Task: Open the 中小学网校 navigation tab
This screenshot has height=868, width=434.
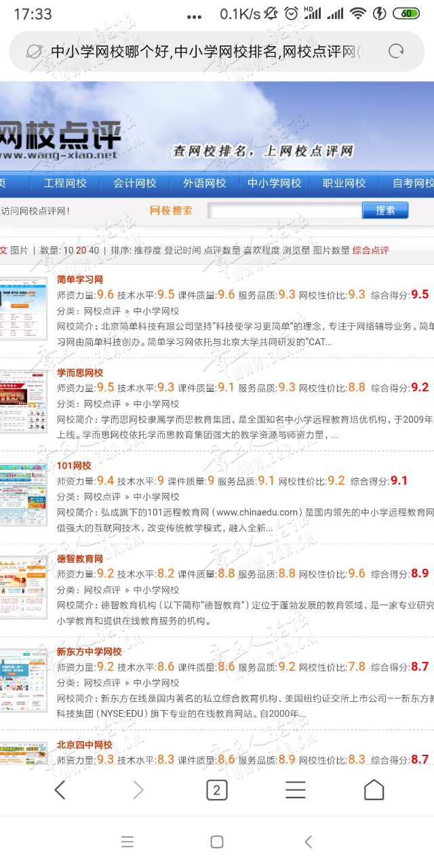Action: coord(275,183)
